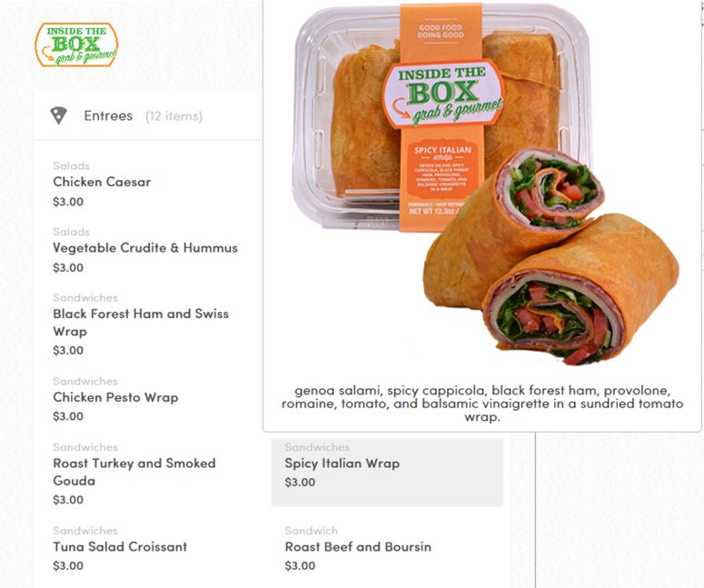Click the $3.00 price under Spicy Italian Wrap

click(x=300, y=483)
